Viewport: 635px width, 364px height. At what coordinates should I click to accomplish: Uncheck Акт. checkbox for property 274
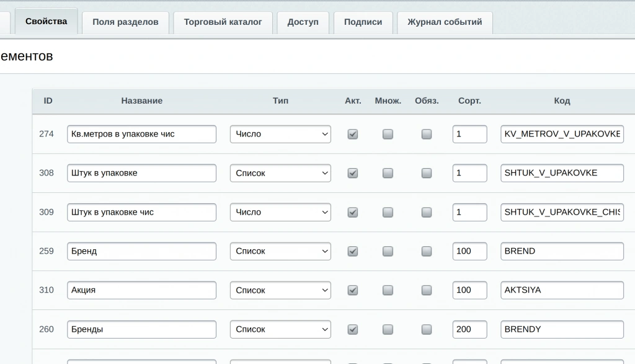[353, 134]
